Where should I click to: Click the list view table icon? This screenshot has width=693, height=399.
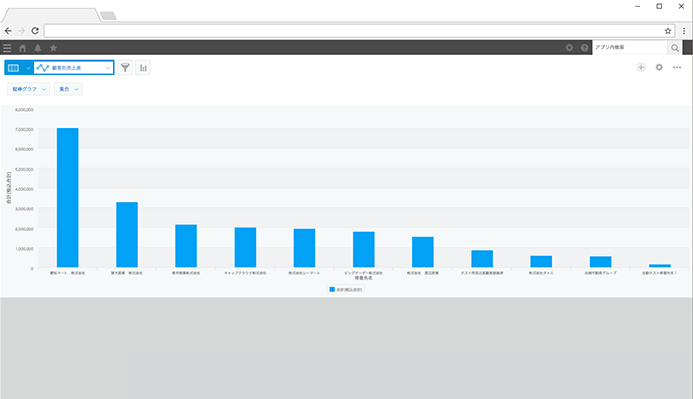click(13, 68)
